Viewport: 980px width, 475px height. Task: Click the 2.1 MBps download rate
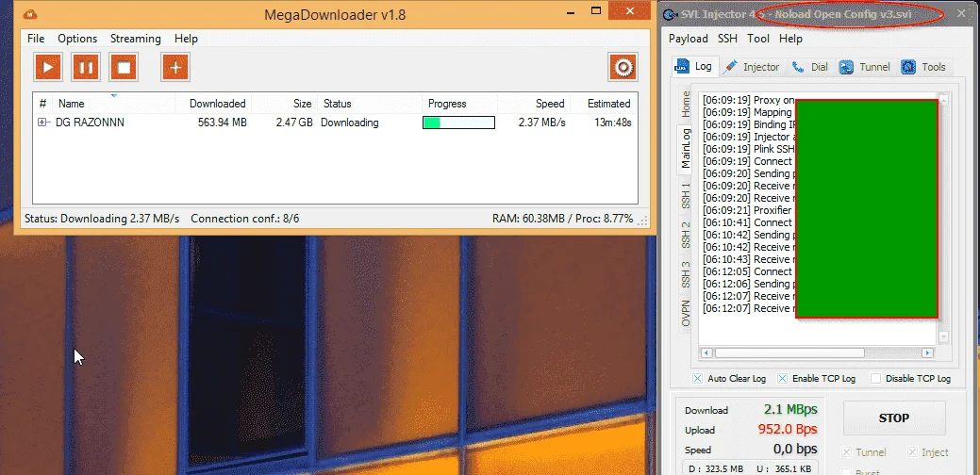[790, 410]
